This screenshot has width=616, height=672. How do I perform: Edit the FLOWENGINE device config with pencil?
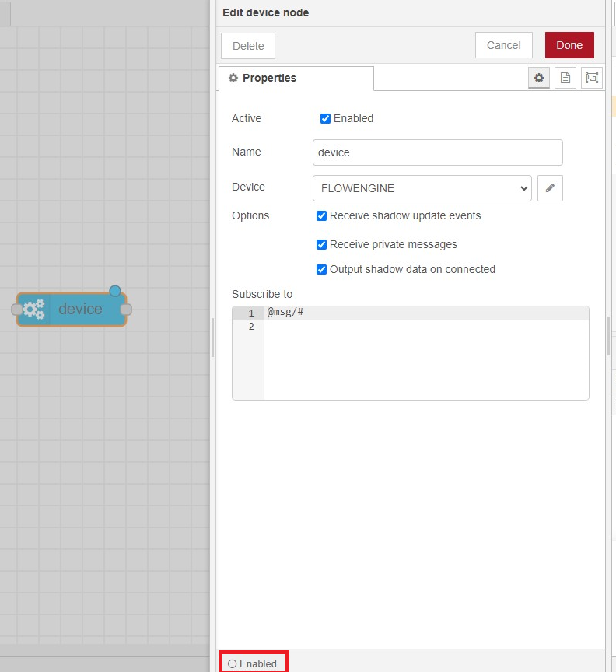click(x=550, y=188)
